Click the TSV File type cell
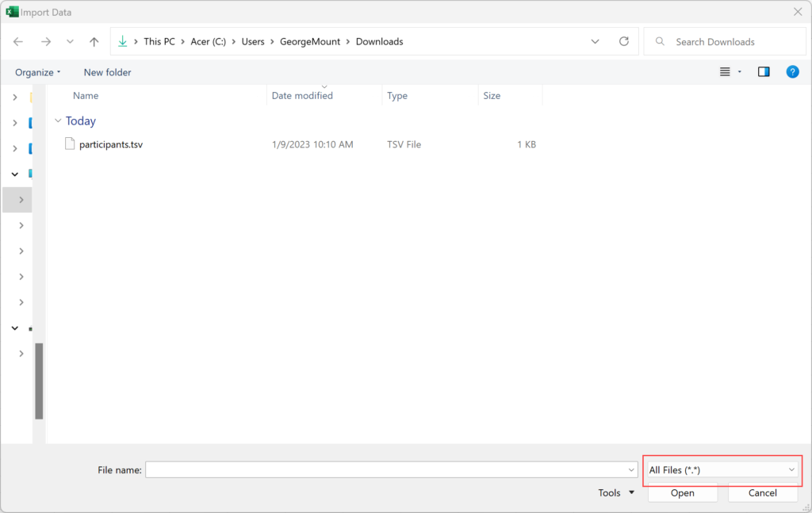Screen dimensions: 812x513 (x=404, y=144)
